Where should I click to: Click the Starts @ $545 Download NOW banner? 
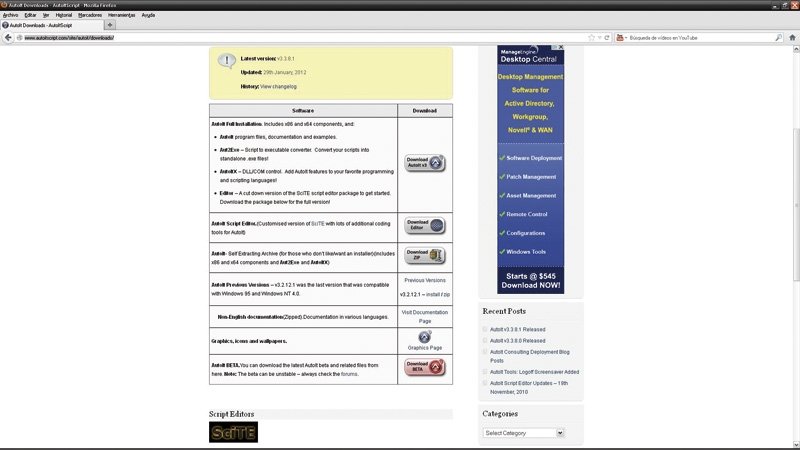click(531, 281)
